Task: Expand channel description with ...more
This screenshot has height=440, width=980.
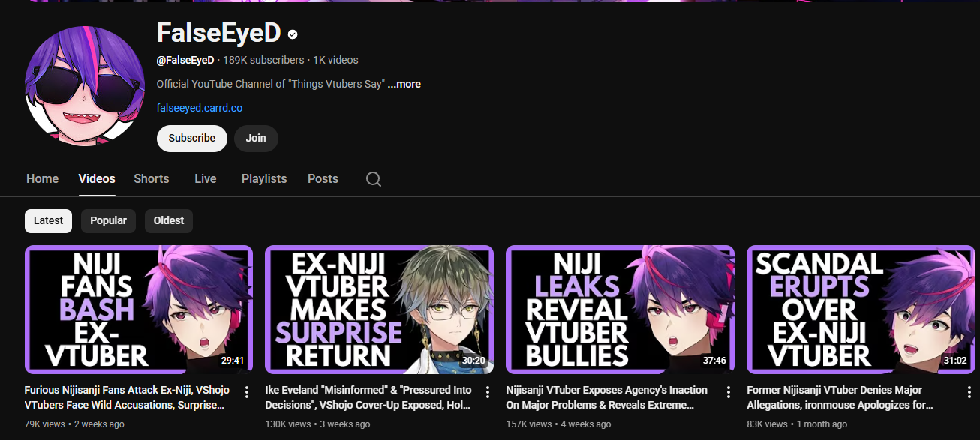Action: click(404, 84)
